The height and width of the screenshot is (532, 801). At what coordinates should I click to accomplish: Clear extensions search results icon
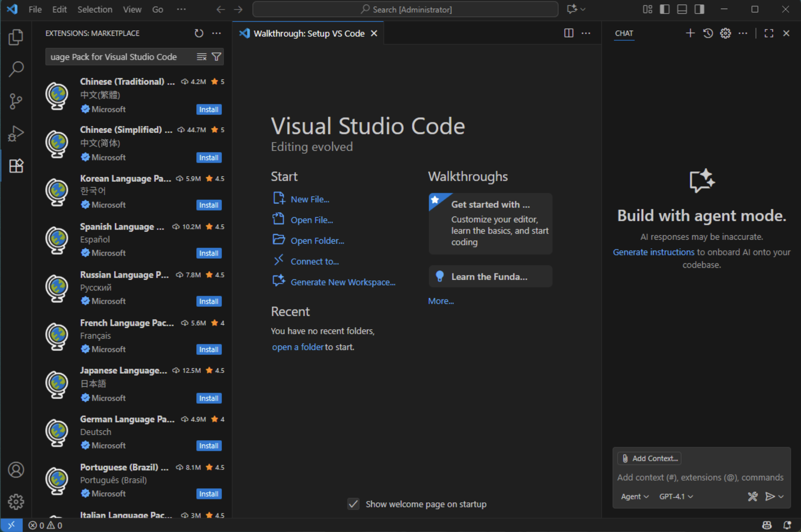(x=201, y=57)
